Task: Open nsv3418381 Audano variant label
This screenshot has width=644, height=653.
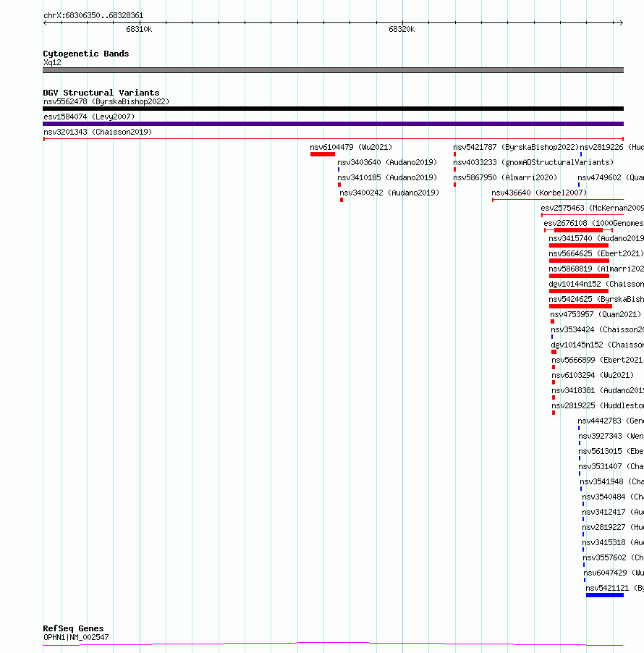Action: tap(598, 390)
